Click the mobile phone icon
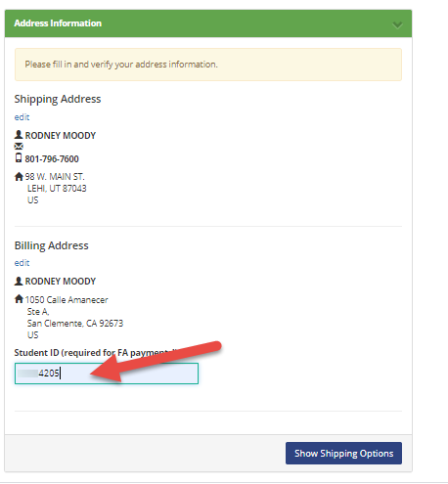This screenshot has height=484, width=448. tap(19, 157)
